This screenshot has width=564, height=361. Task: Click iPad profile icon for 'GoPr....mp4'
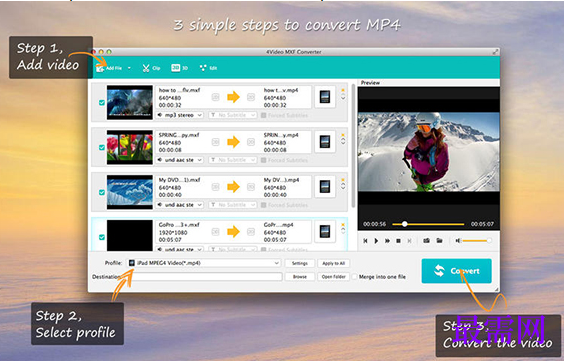point(325,231)
